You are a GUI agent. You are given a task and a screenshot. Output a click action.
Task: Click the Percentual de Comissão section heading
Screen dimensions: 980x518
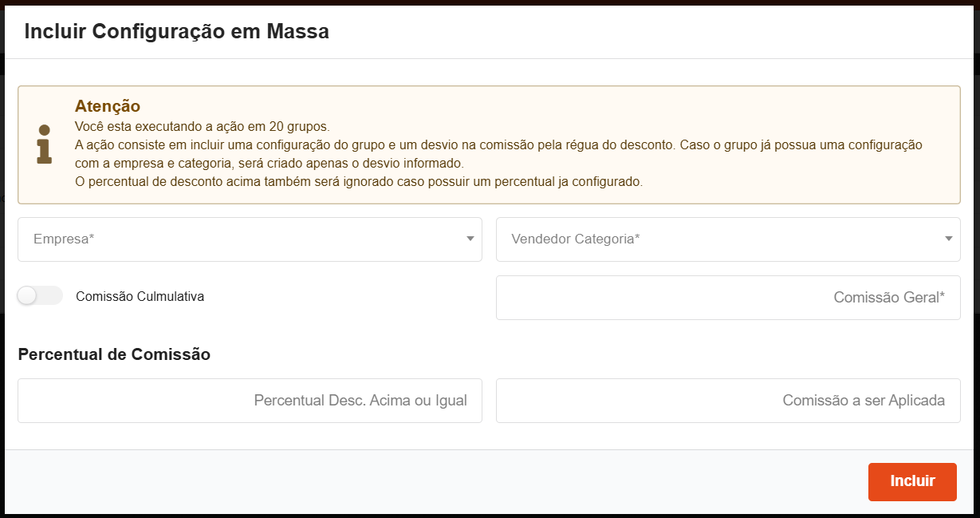pos(114,355)
